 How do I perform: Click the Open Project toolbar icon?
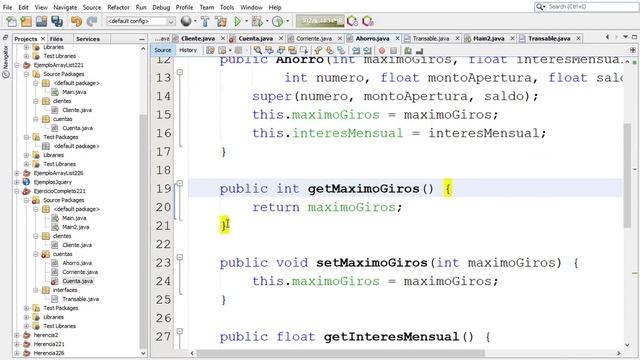coord(41,21)
